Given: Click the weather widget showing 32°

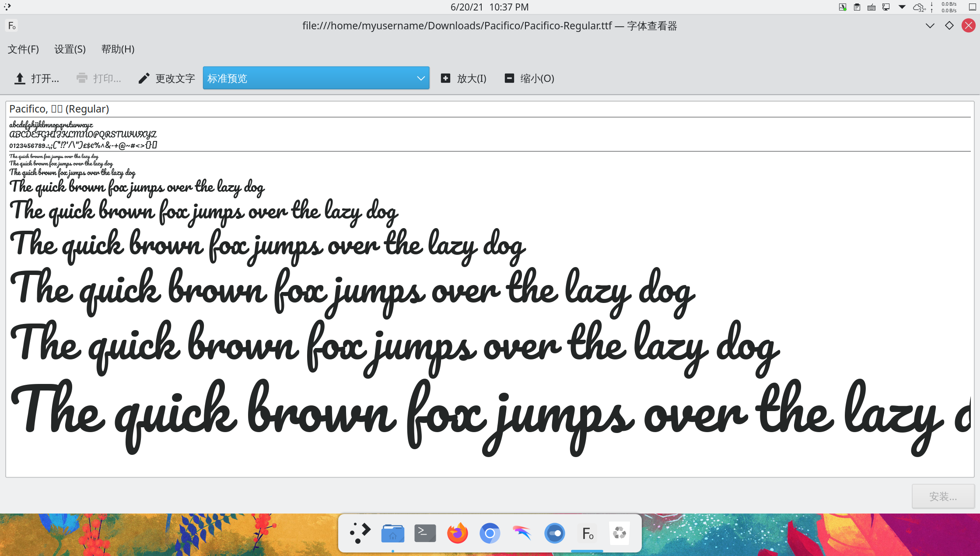Looking at the screenshot, I should coord(919,7).
